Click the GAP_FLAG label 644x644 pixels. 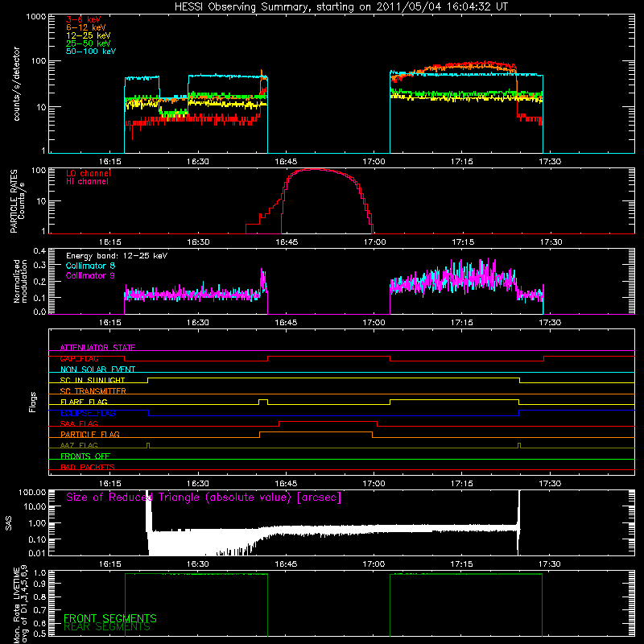tap(79, 358)
